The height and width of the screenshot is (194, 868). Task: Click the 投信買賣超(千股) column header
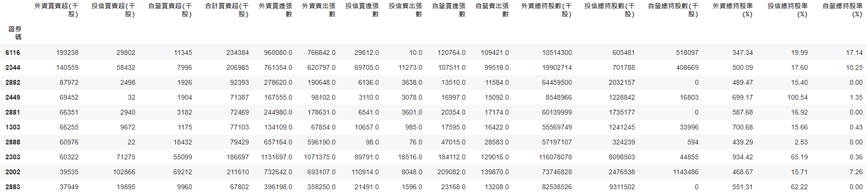click(113, 10)
